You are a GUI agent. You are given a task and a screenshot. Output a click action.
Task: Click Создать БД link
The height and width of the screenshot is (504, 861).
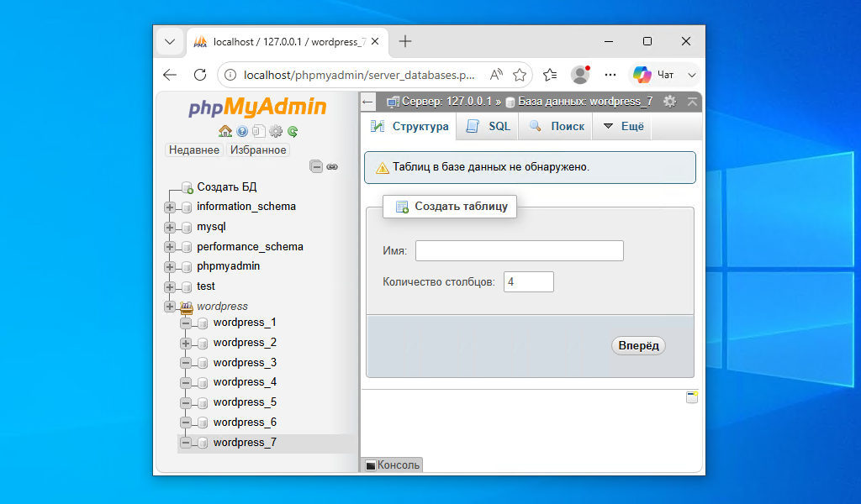pos(227,187)
